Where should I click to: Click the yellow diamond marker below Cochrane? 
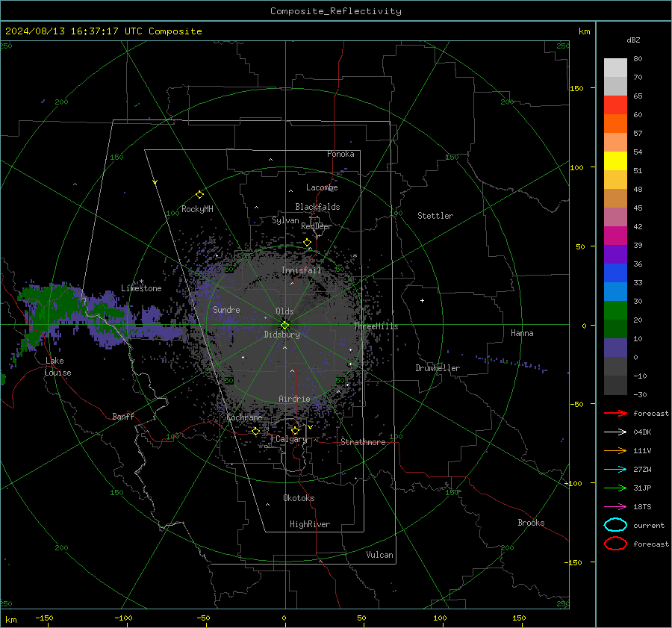pyautogui.click(x=255, y=432)
